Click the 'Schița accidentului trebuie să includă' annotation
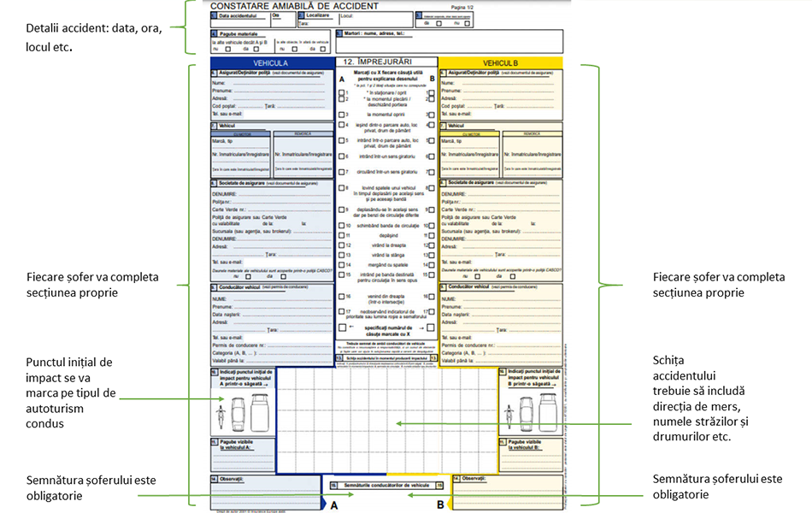The height and width of the screenshot is (513, 812). click(x=700, y=398)
